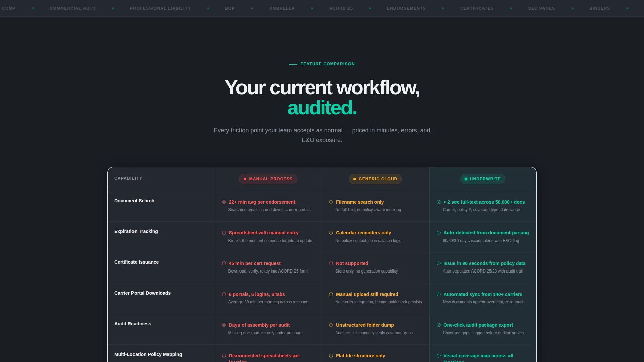Viewport: 644px width, 362px height.
Task: Click the CAPABILITY column header
Action: point(128,178)
